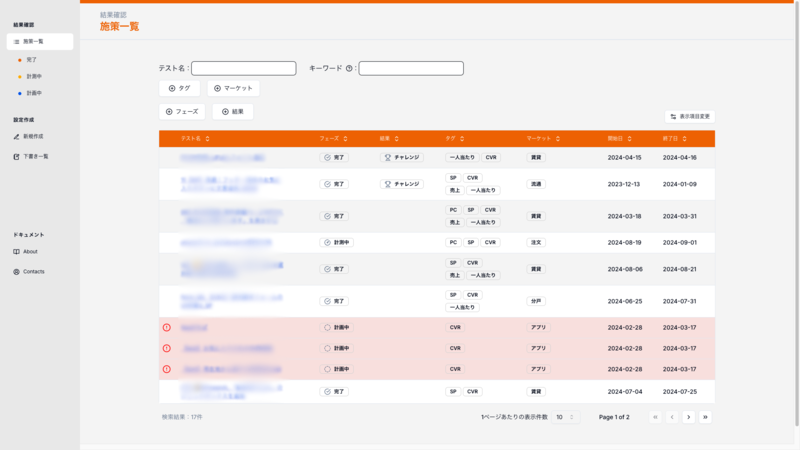This screenshot has height=450, width=800.
Task: Sort by タグ column
Action: [455, 139]
